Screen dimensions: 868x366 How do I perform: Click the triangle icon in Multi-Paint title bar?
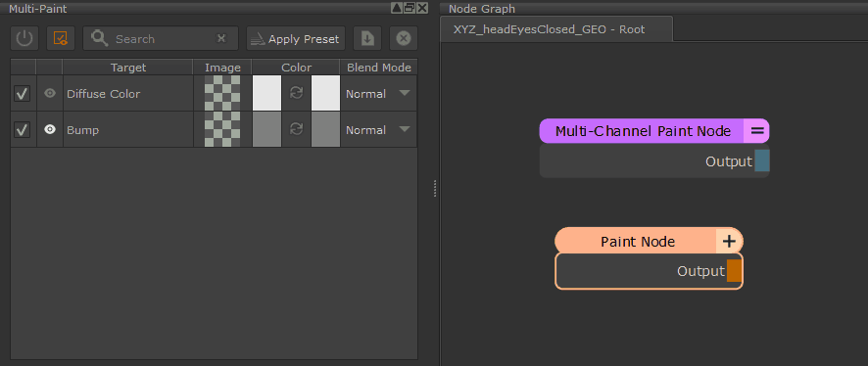pos(397,8)
